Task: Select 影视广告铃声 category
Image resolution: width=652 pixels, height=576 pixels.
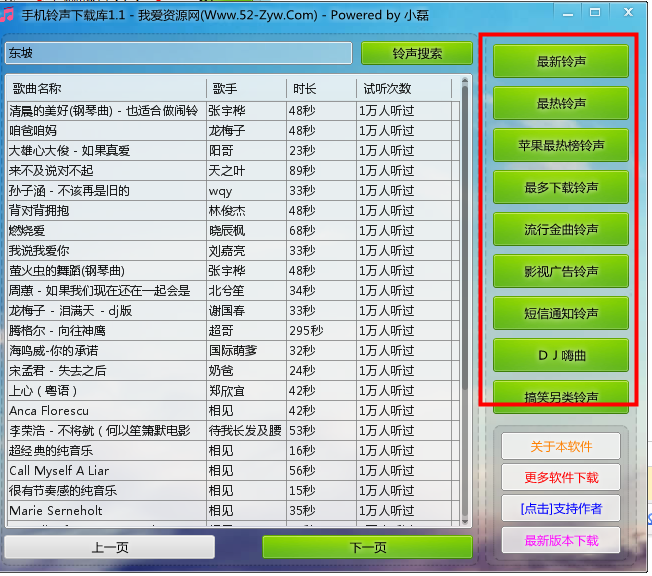Action: click(x=561, y=271)
